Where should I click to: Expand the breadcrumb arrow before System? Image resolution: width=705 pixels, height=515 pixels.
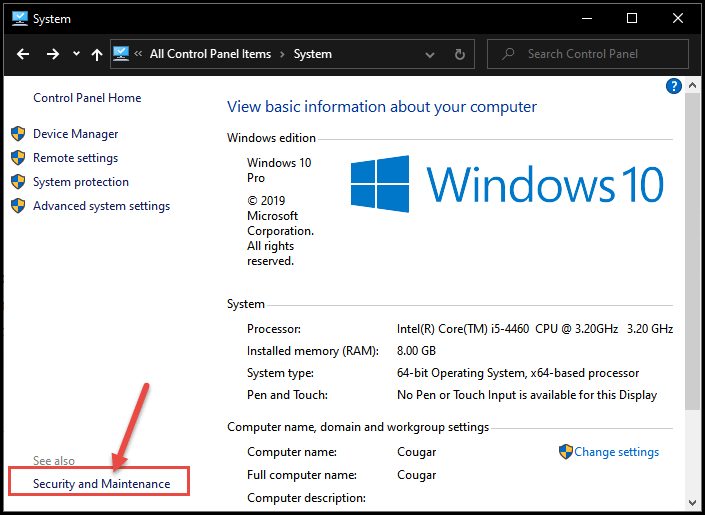pos(282,54)
